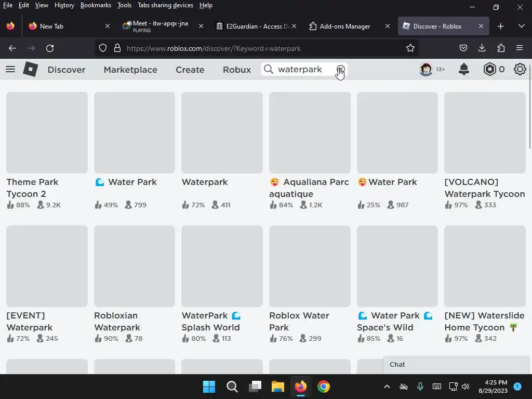The height and width of the screenshot is (399, 532).
Task: Open the History menu
Action: [64, 5]
